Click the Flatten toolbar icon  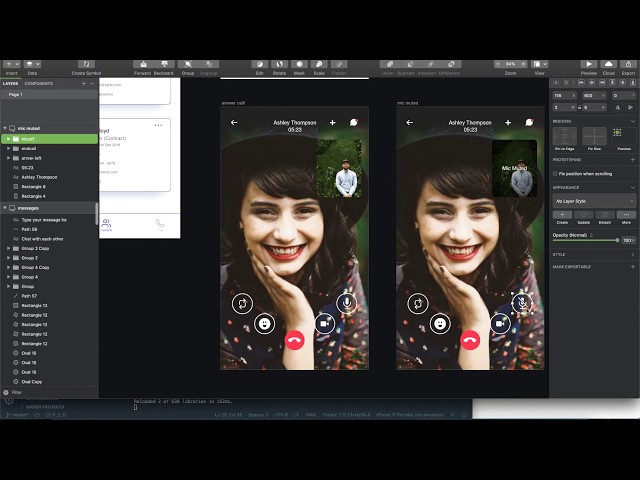coord(339,64)
